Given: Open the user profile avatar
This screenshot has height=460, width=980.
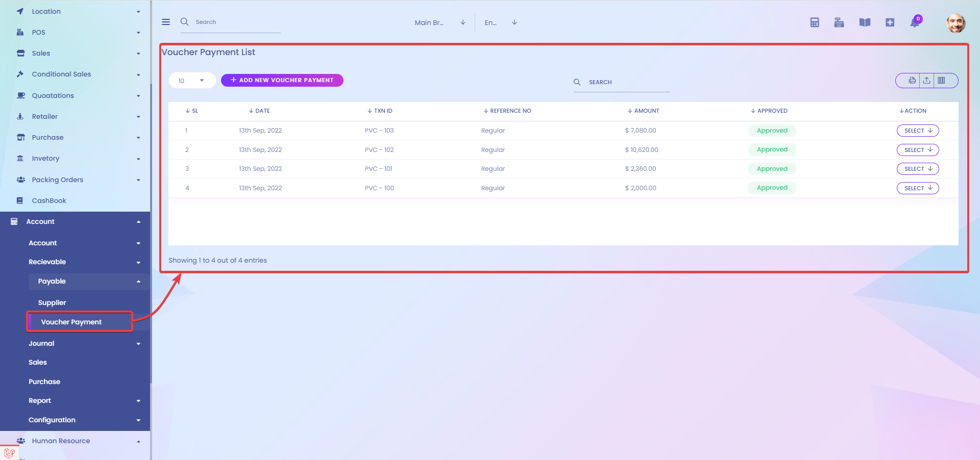Looking at the screenshot, I should click(955, 23).
